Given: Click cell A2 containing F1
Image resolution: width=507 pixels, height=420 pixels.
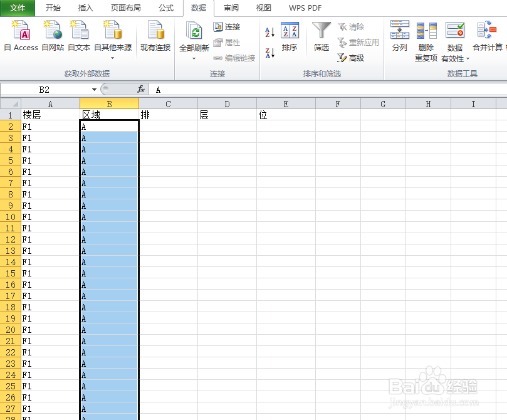Looking at the screenshot, I should click(x=50, y=127).
